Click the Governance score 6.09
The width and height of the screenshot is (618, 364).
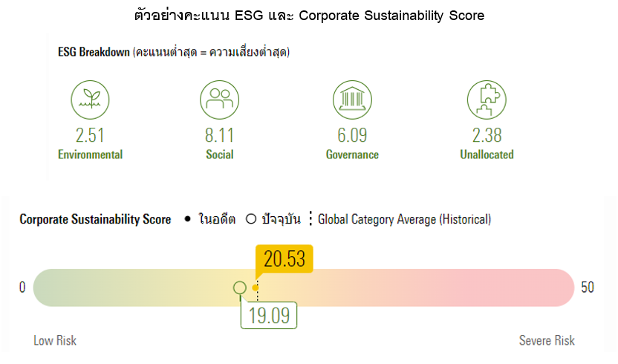[352, 135]
